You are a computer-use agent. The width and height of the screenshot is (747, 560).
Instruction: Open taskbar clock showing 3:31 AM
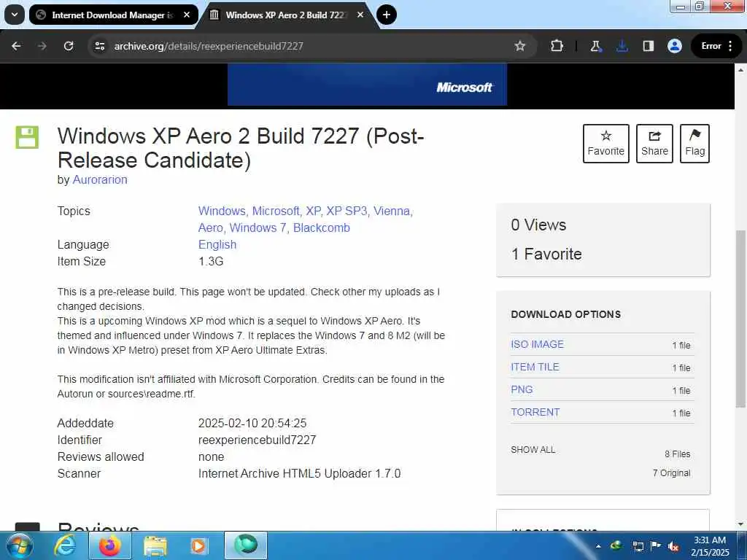pyautogui.click(x=710, y=546)
